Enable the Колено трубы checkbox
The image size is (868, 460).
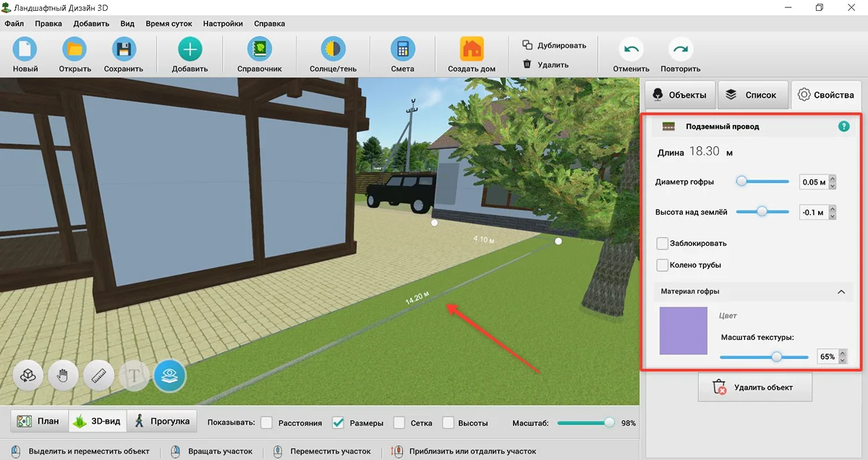click(662, 265)
